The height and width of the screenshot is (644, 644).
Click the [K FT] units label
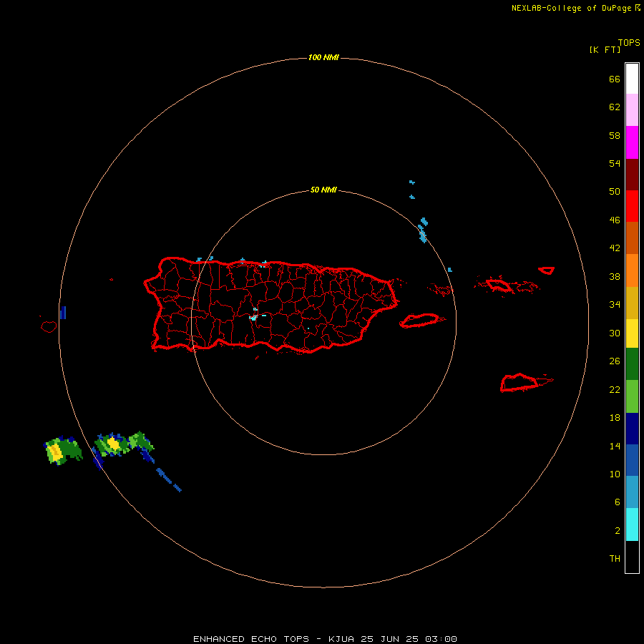click(x=605, y=50)
